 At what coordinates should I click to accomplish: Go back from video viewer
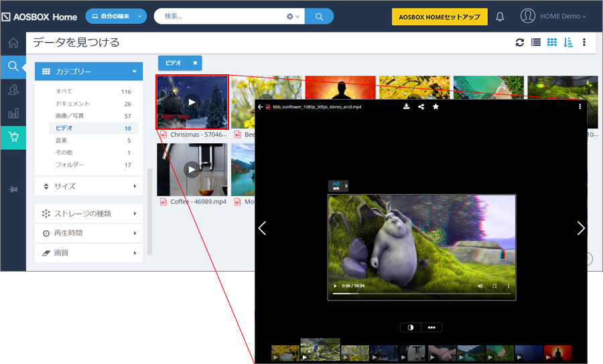(261, 107)
